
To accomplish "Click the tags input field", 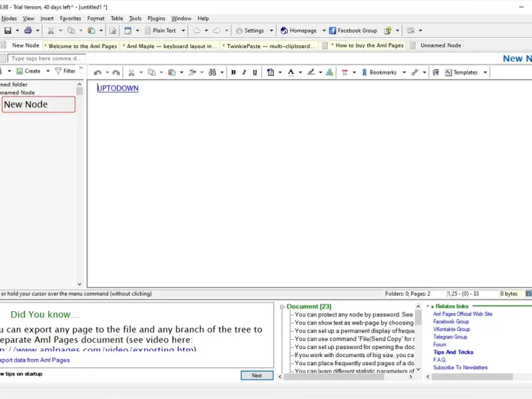I will [x=47, y=59].
